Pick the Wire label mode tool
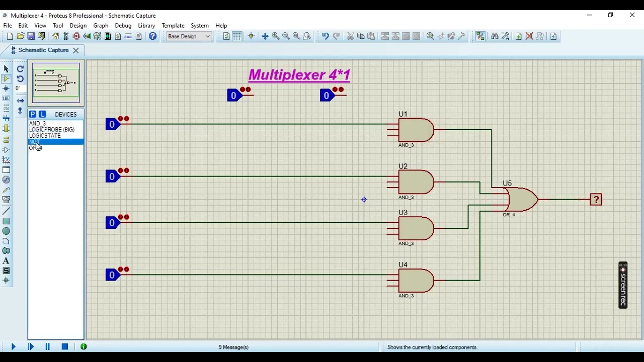This screenshot has width=644, height=362. pos(6,99)
